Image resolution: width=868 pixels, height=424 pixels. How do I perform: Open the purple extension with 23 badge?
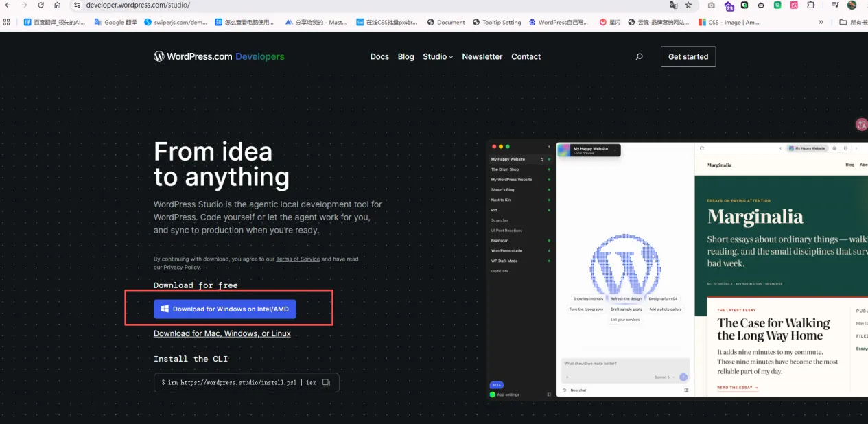[x=729, y=5]
